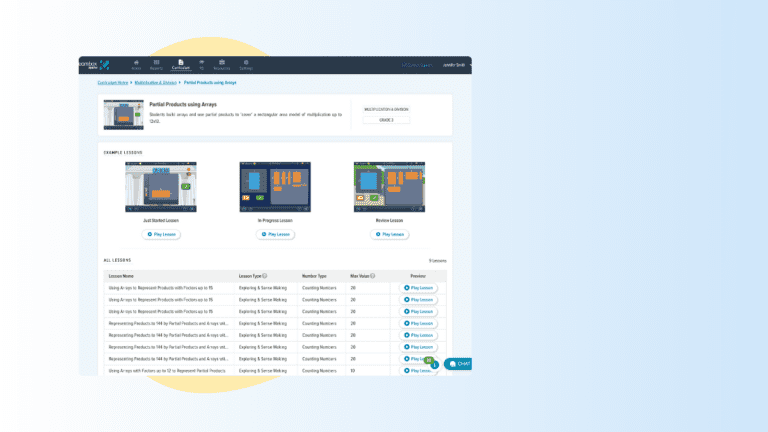
Task: Go to Curriculum Home breadcrumb
Action: (113, 83)
